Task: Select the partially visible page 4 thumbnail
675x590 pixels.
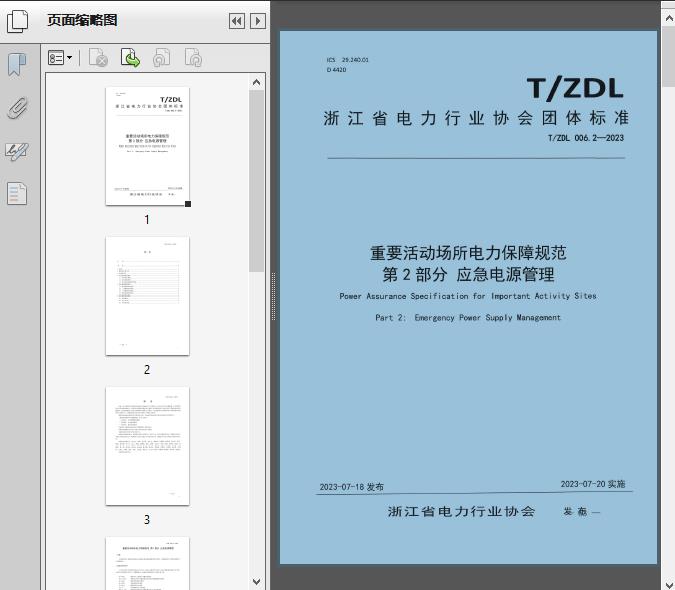Action: (147, 563)
